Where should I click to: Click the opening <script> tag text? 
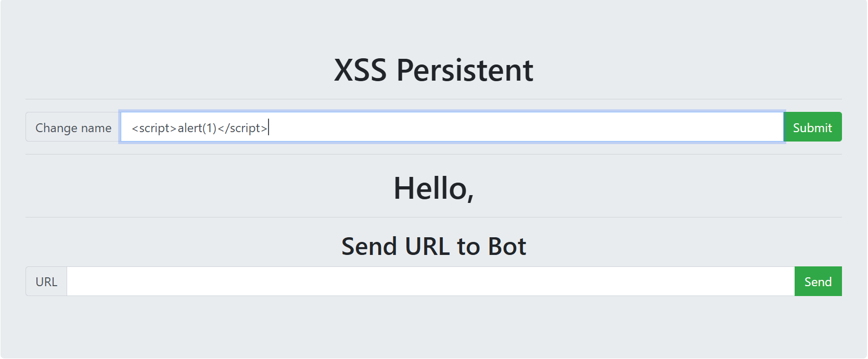point(154,128)
